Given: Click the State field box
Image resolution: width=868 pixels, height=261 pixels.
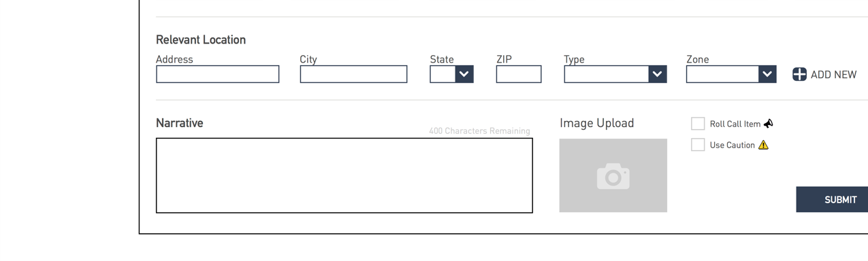Looking at the screenshot, I should tap(443, 74).
